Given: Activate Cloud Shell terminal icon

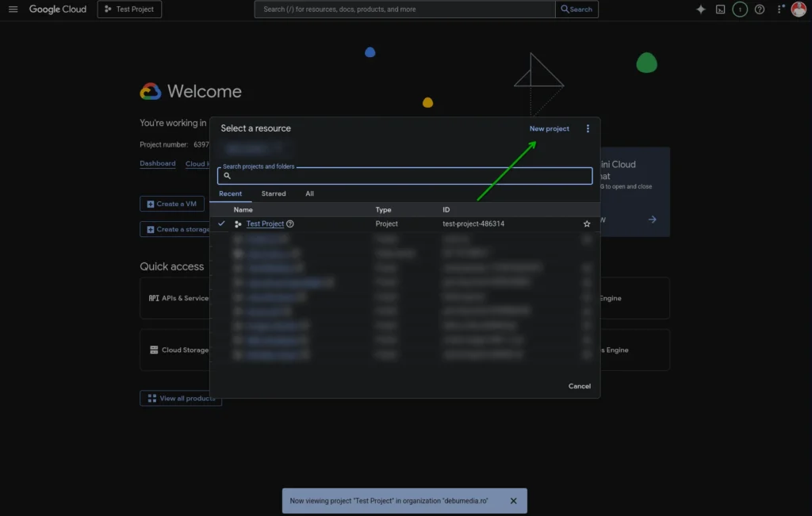Looking at the screenshot, I should (720, 10).
